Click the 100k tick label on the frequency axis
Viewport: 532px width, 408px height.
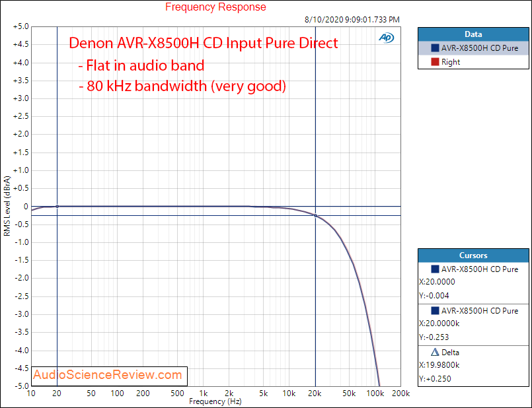coord(375,393)
